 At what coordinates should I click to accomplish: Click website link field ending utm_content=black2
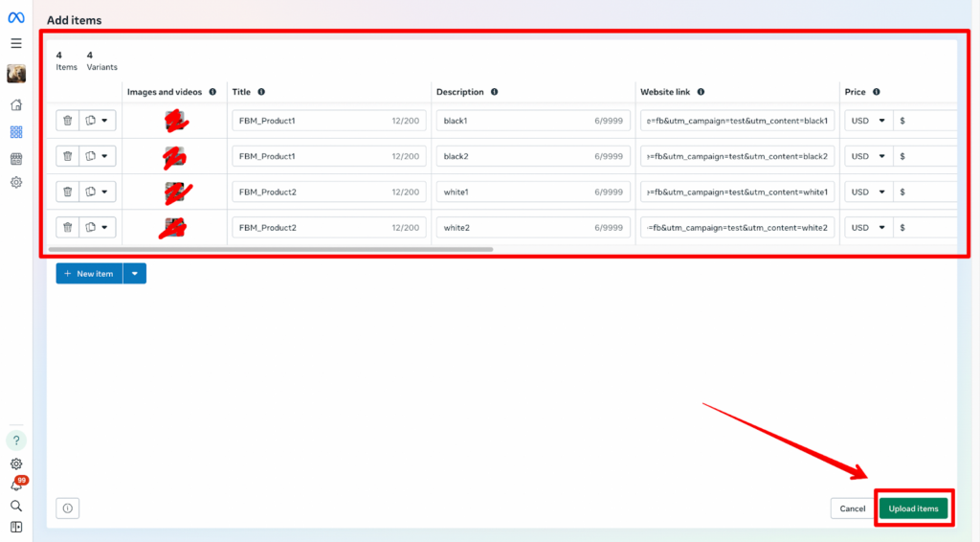point(738,156)
